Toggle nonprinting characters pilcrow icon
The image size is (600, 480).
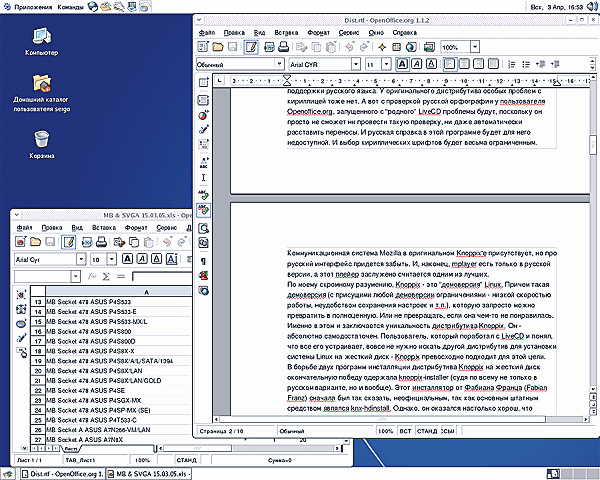click(203, 261)
